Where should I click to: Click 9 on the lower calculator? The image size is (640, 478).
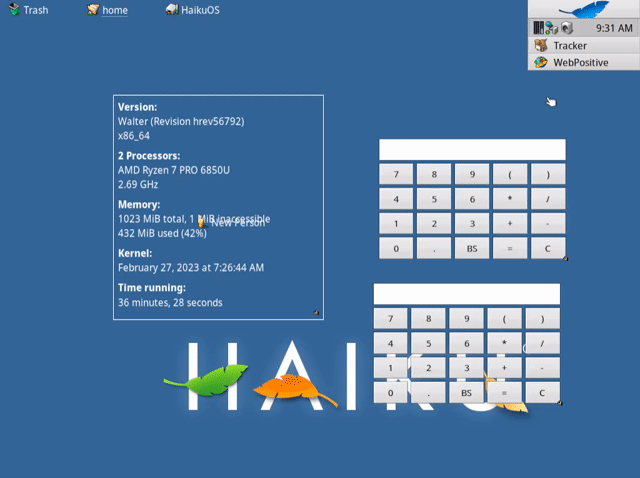[467, 319]
